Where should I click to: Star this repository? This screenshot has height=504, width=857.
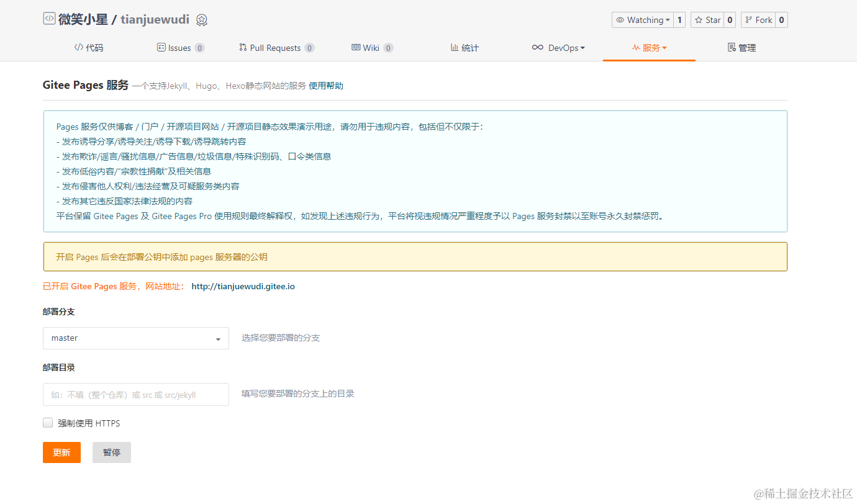pos(707,20)
